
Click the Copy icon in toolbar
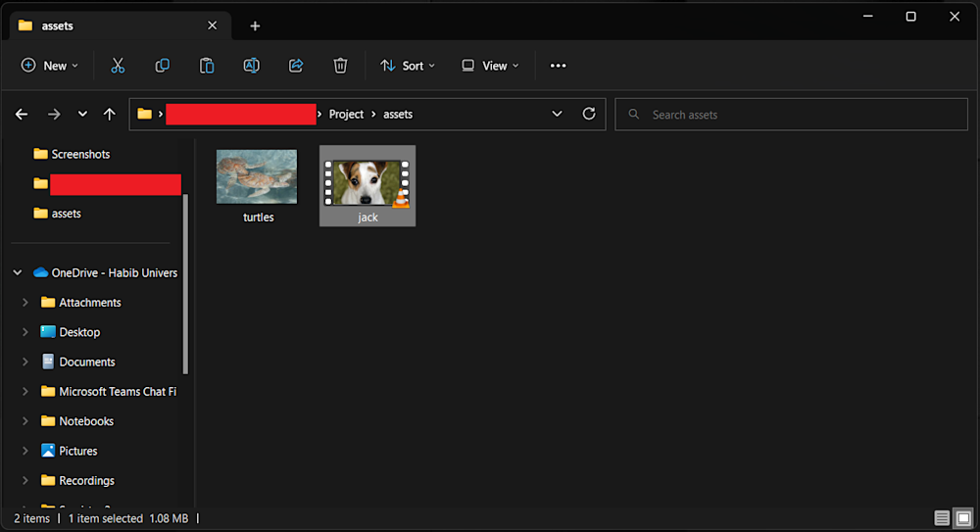[162, 66]
